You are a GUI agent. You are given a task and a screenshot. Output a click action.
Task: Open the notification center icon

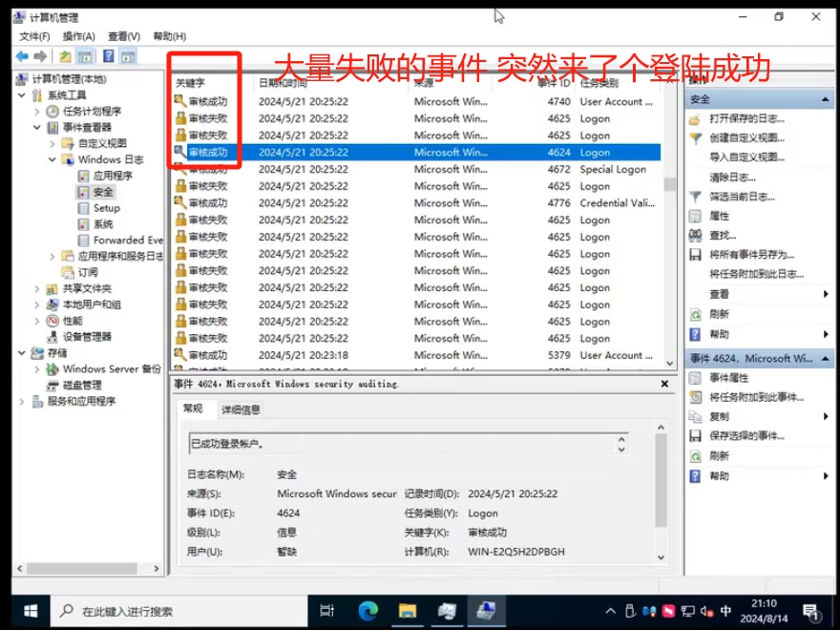click(810, 612)
